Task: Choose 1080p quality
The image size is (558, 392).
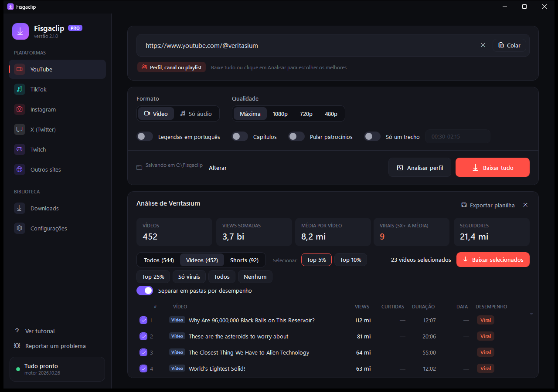Action: pyautogui.click(x=280, y=114)
